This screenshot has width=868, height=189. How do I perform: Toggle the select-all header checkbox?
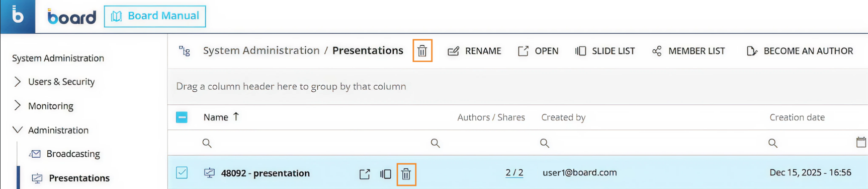click(182, 117)
